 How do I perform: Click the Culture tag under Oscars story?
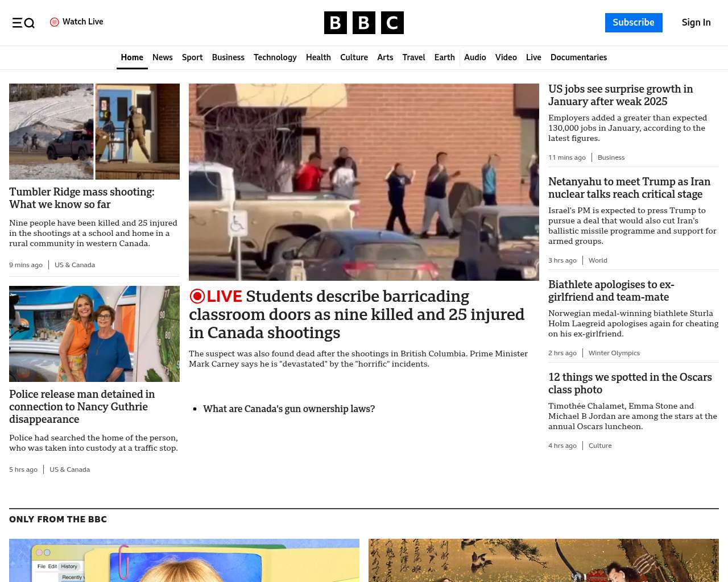tap(600, 446)
